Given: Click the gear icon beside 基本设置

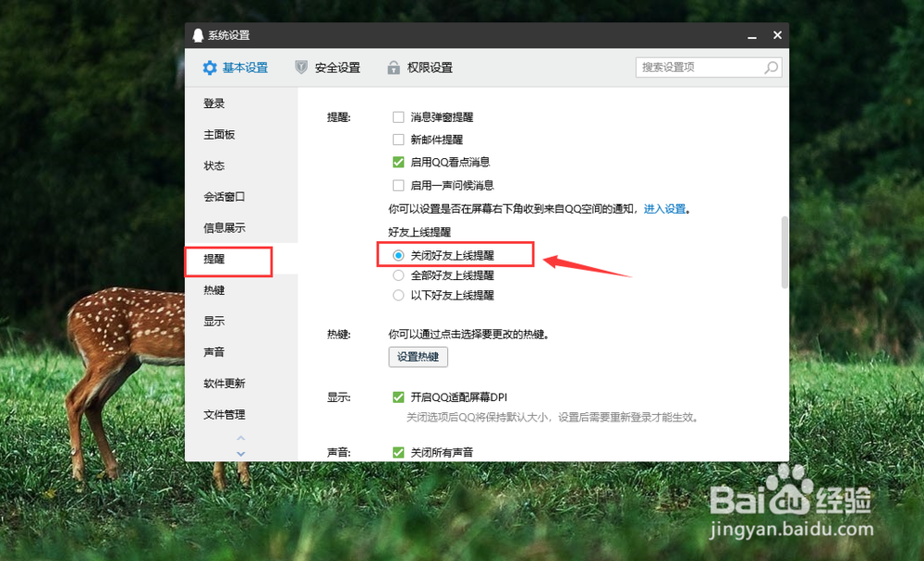Looking at the screenshot, I should point(210,67).
